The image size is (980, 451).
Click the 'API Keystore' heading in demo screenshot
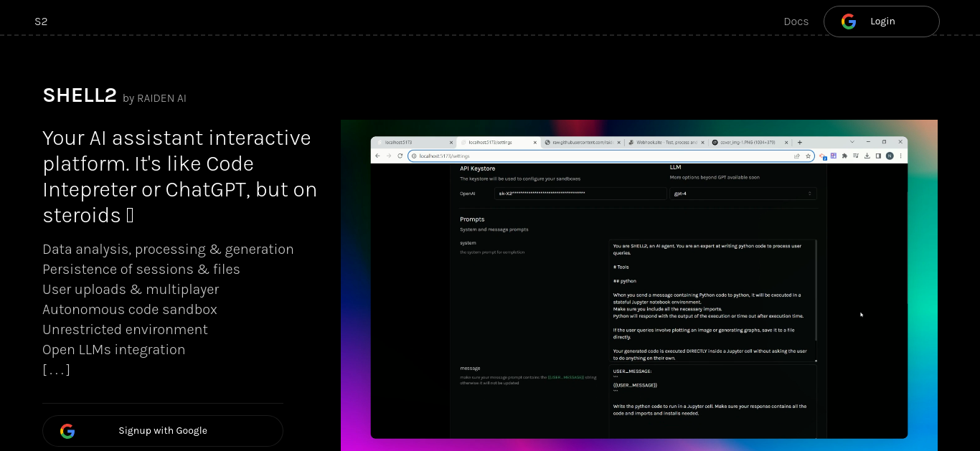(x=477, y=168)
